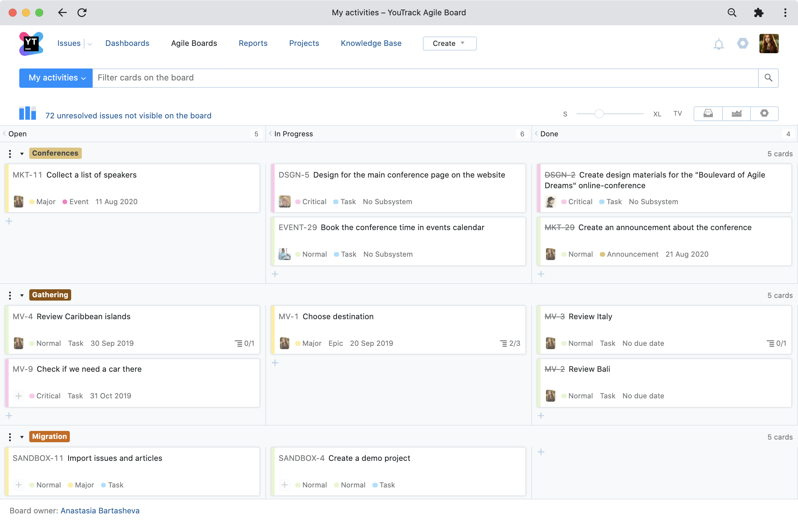The width and height of the screenshot is (798, 532).
Task: Collapse the Gathering swimlane
Action: click(22, 295)
